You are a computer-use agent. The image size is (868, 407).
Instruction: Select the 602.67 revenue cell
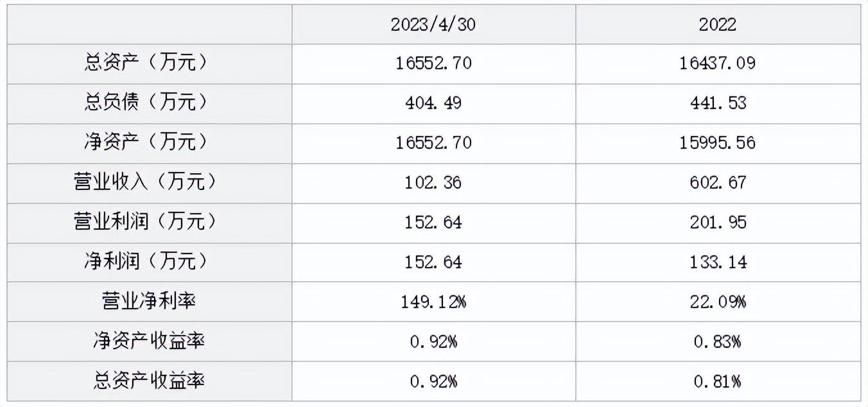[x=718, y=182]
